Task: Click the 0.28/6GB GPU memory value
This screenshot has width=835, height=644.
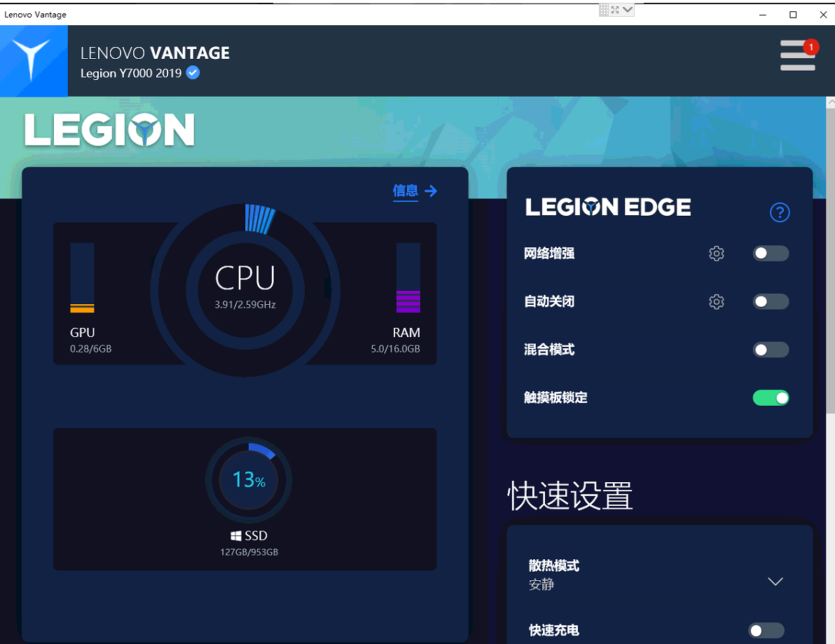Action: click(x=90, y=349)
